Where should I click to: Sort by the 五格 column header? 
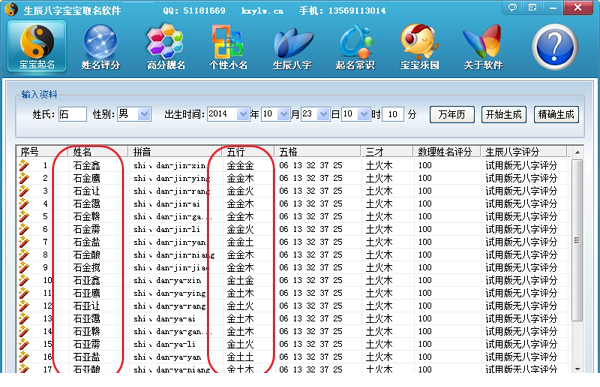318,152
